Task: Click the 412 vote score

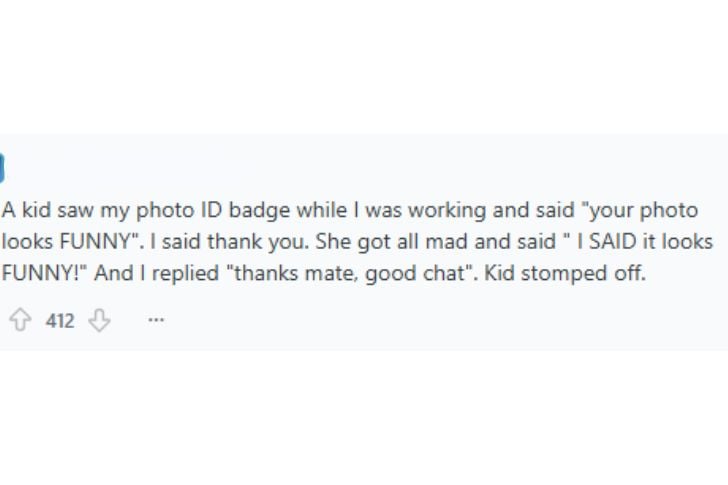Action: click(60, 321)
